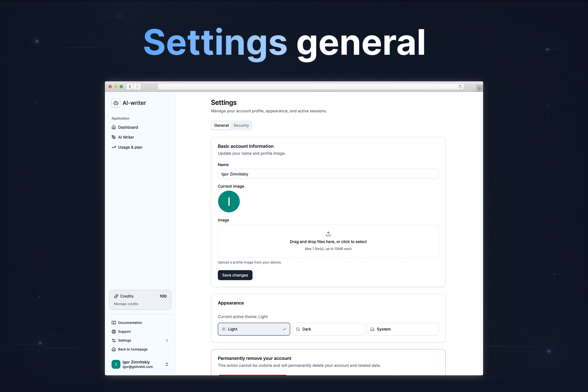This screenshot has width=588, height=392.
Task: Click the Credits coins icon
Action: point(116,296)
